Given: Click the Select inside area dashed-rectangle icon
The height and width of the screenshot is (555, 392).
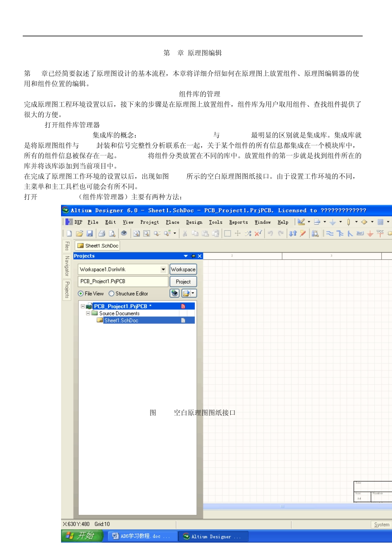Looking at the screenshot, I should click(x=227, y=233).
